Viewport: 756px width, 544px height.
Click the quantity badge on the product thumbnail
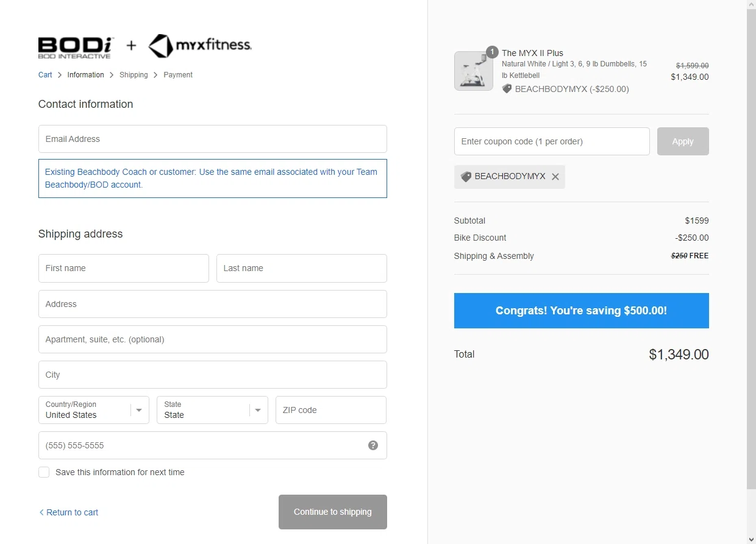(492, 52)
